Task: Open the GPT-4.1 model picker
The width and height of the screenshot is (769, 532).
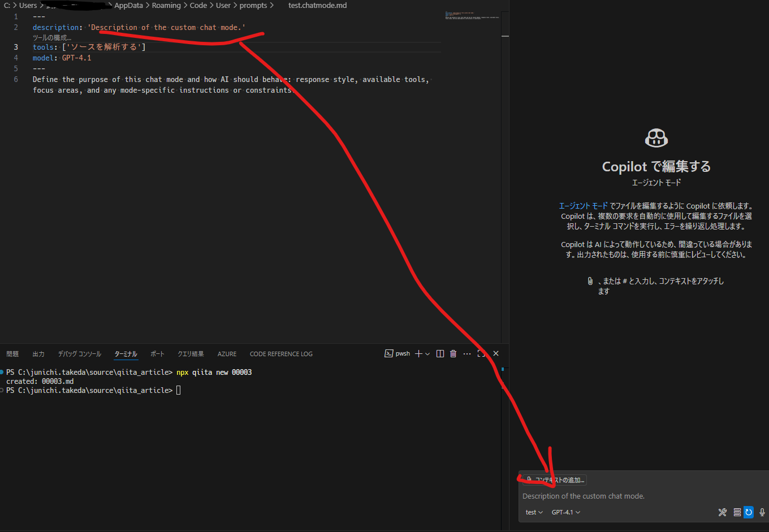Action: pos(565,512)
